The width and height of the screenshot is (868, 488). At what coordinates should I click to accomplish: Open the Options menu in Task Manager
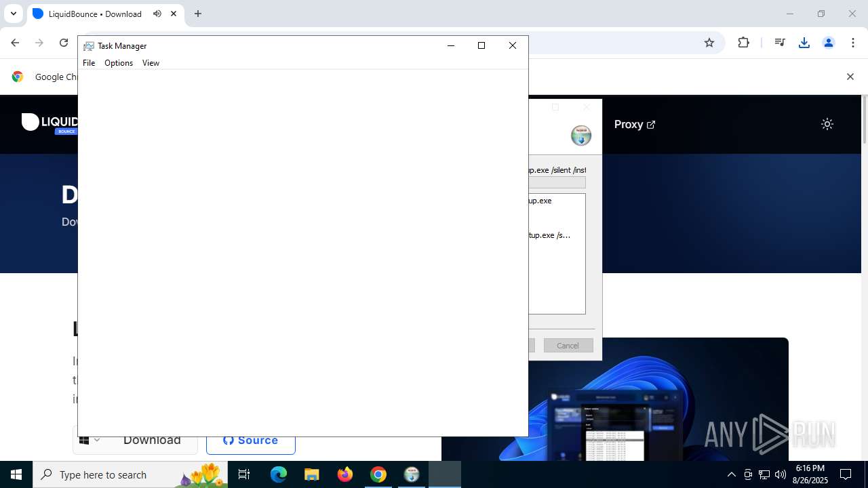(119, 63)
